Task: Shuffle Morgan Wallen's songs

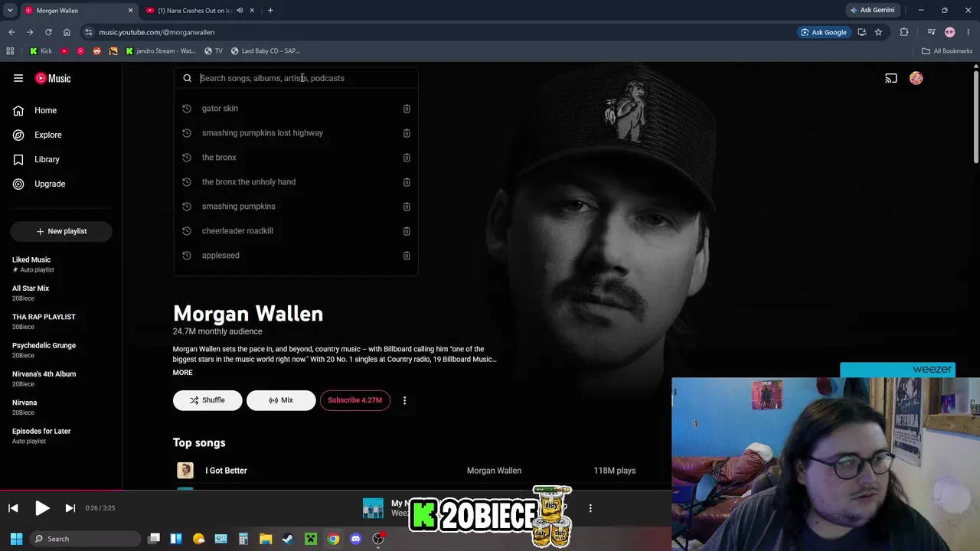Action: (x=207, y=400)
